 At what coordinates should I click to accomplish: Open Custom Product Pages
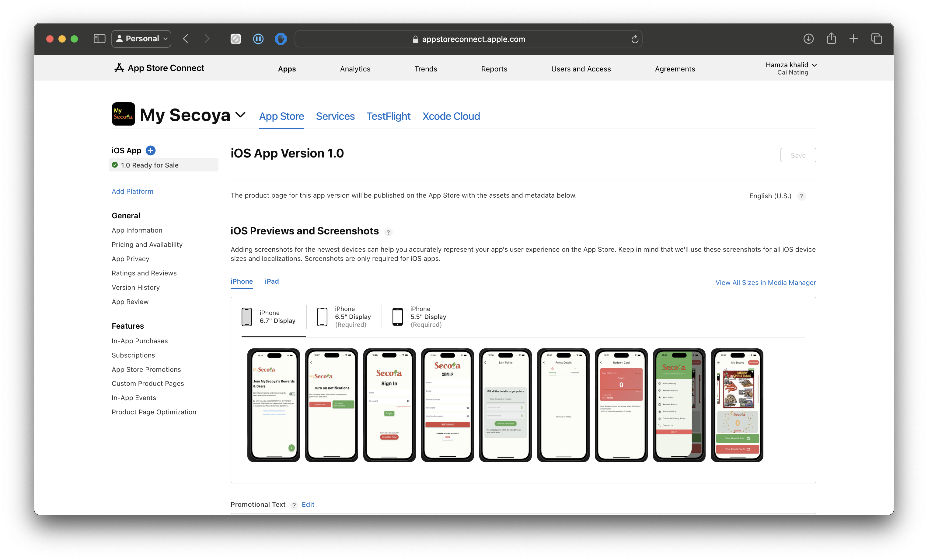click(148, 383)
